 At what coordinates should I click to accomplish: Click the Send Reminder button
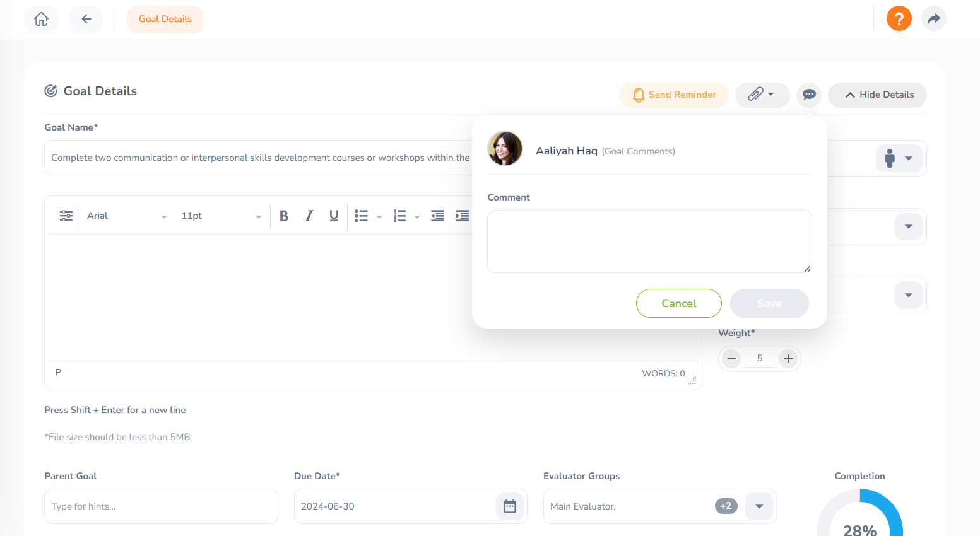point(674,95)
